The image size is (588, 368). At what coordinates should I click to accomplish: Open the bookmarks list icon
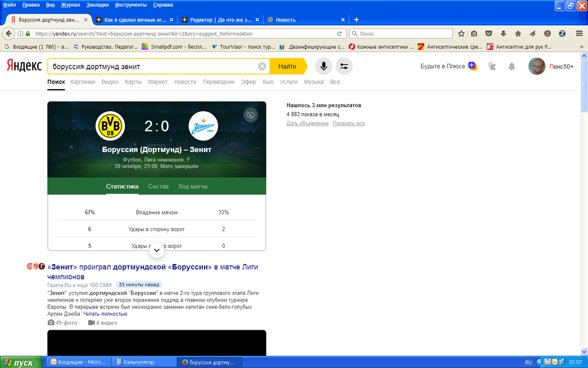[x=474, y=34]
